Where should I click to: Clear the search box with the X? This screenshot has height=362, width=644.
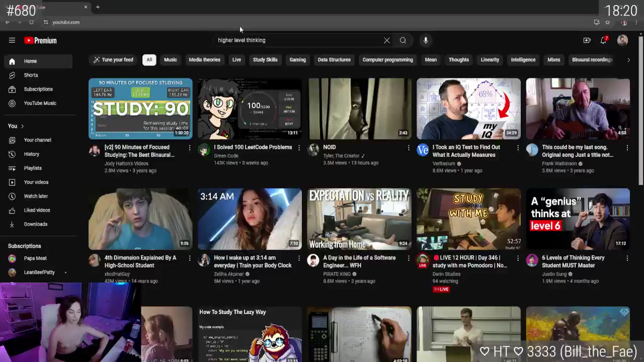[387, 41]
